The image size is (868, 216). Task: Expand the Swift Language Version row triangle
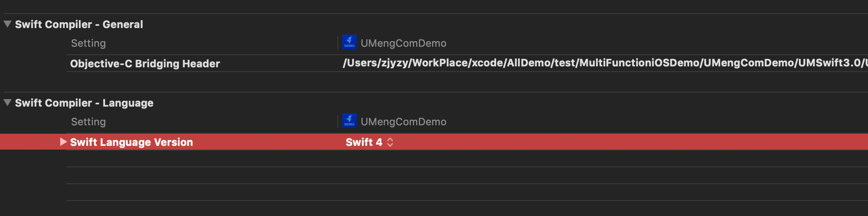pyautogui.click(x=64, y=142)
